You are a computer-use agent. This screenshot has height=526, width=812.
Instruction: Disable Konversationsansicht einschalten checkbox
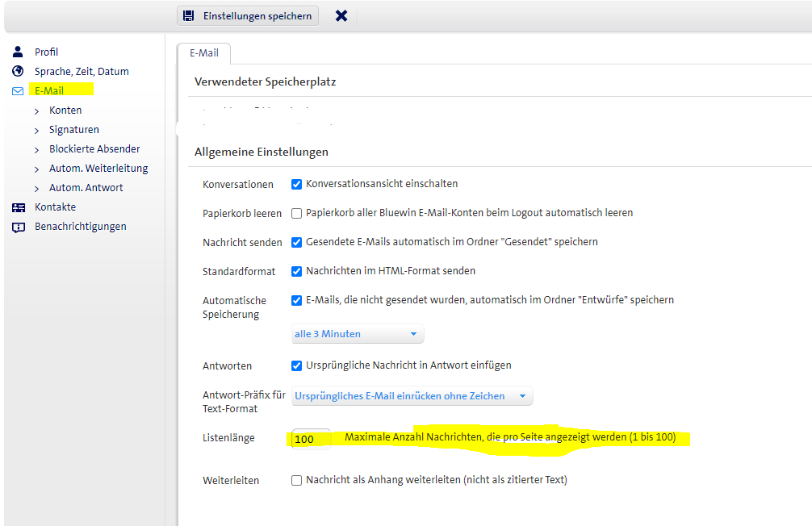point(296,184)
